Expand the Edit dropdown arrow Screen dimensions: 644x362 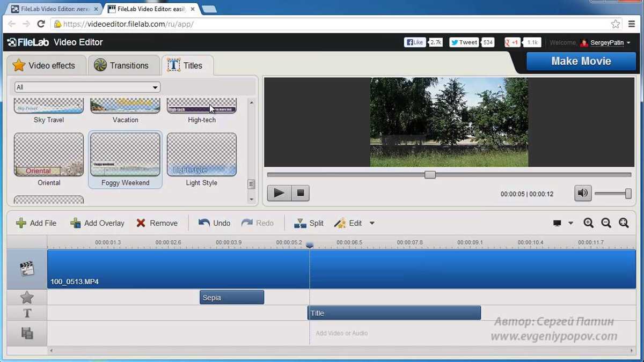[372, 223]
